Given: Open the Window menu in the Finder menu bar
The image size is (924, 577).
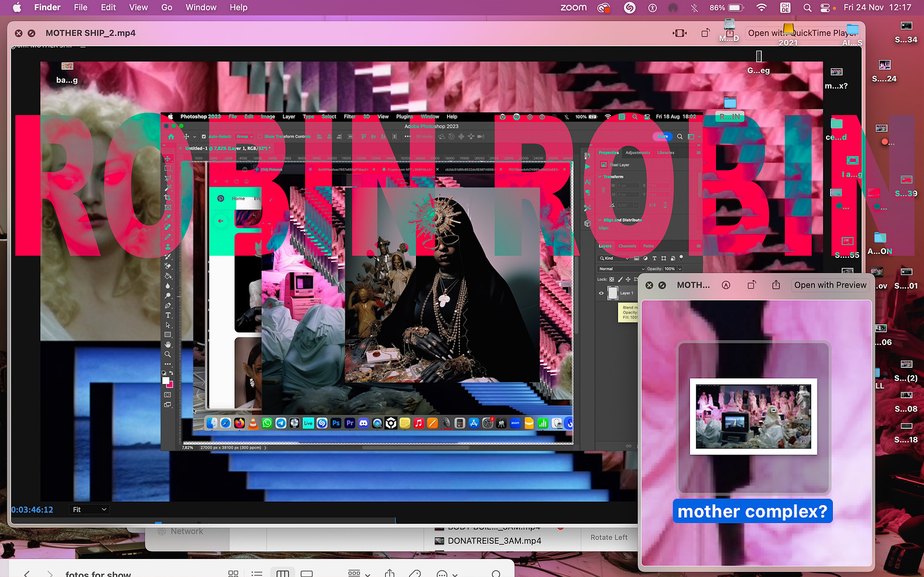Looking at the screenshot, I should pos(201,7).
